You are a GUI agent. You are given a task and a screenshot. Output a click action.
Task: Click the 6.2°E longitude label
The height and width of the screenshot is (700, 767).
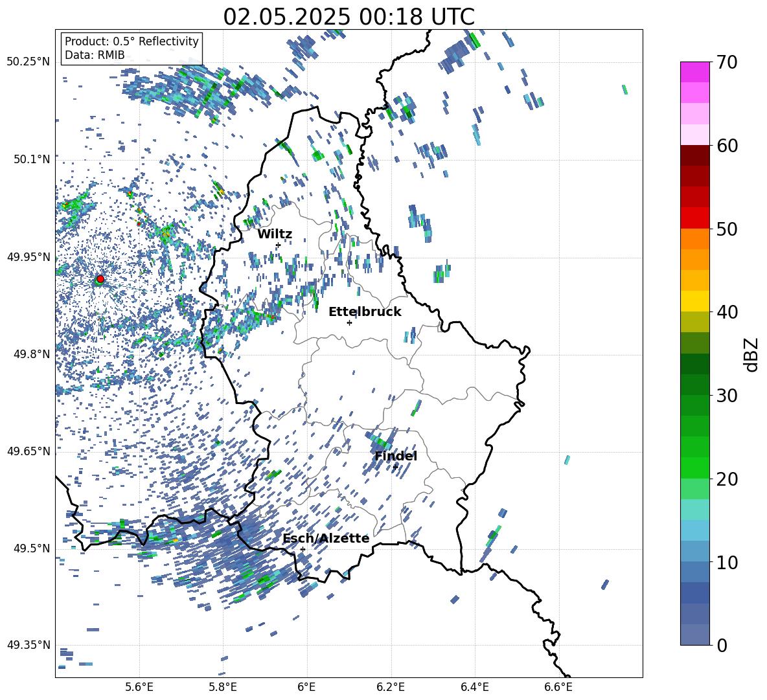(x=391, y=687)
